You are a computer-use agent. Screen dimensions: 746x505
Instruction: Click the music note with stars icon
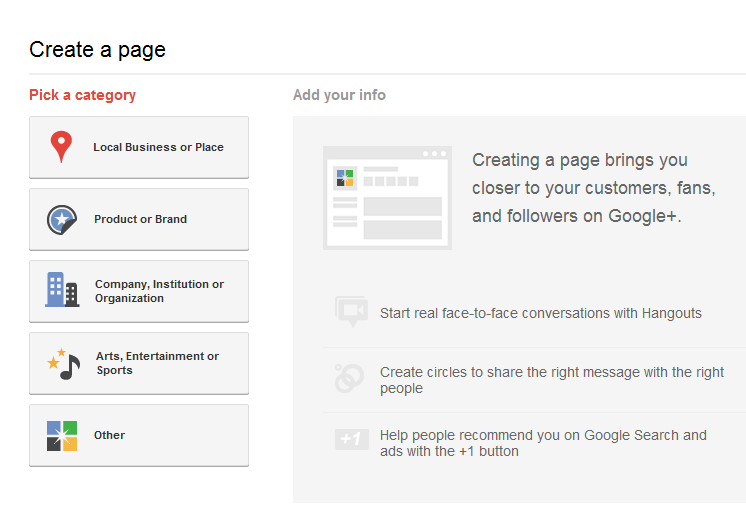click(64, 364)
